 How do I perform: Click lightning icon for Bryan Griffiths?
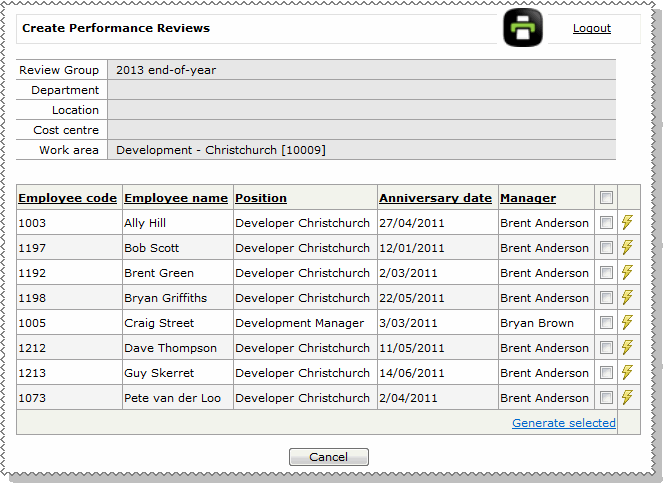[627, 297]
